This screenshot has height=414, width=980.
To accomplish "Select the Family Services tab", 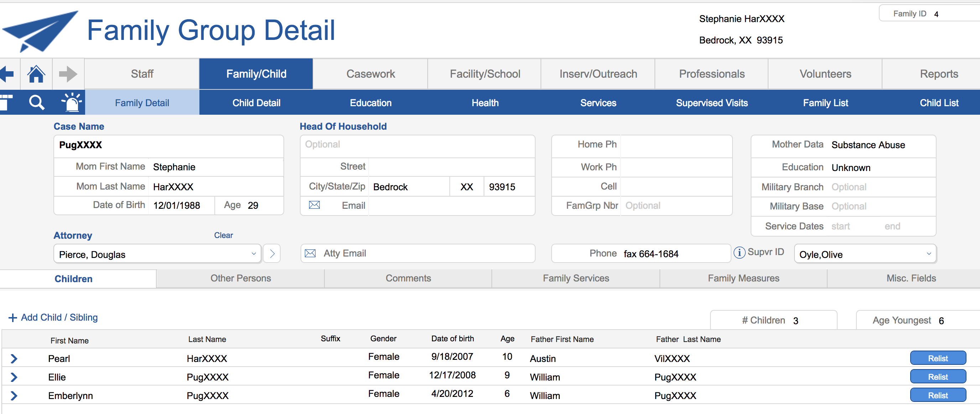I will click(575, 278).
